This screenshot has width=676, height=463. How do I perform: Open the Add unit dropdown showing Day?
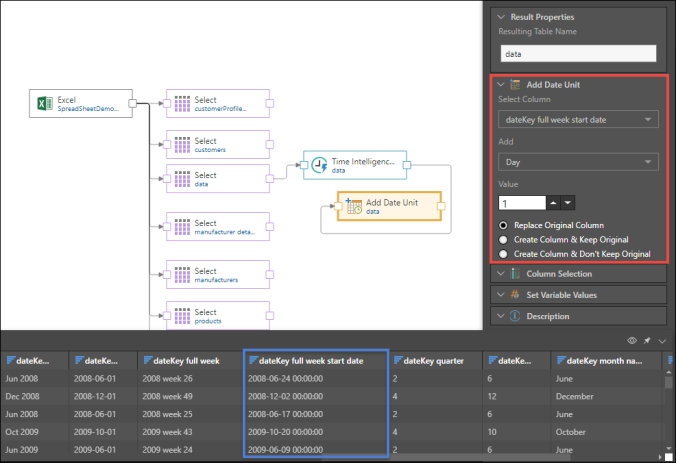pos(578,162)
